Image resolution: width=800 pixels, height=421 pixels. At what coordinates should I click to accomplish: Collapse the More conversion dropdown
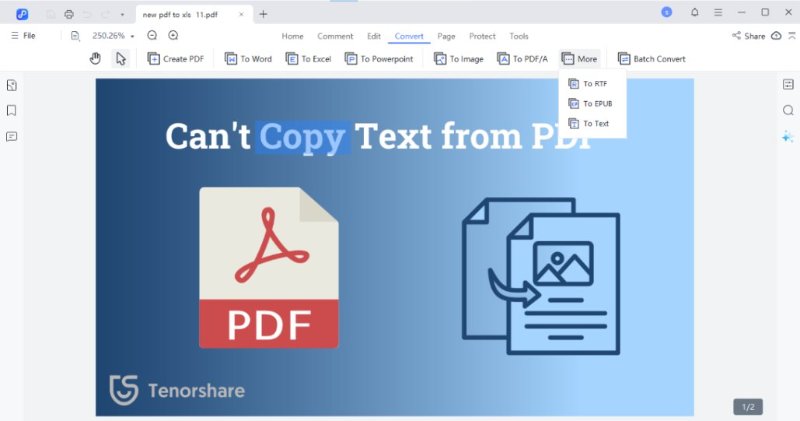point(579,59)
